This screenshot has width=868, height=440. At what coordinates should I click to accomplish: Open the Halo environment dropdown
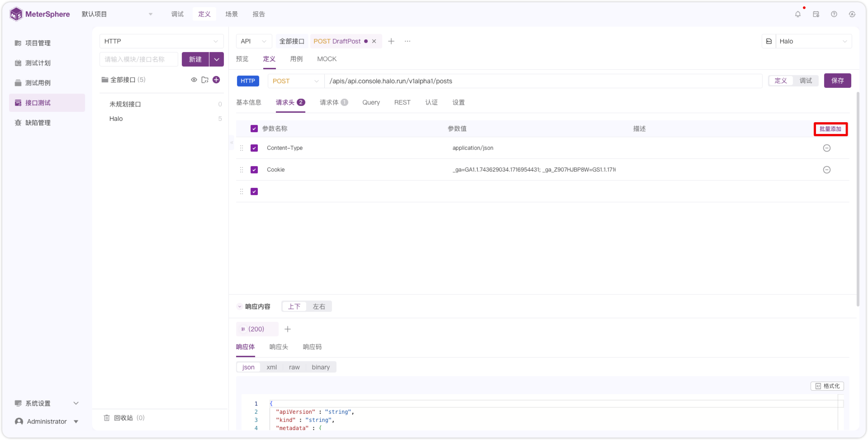click(814, 41)
